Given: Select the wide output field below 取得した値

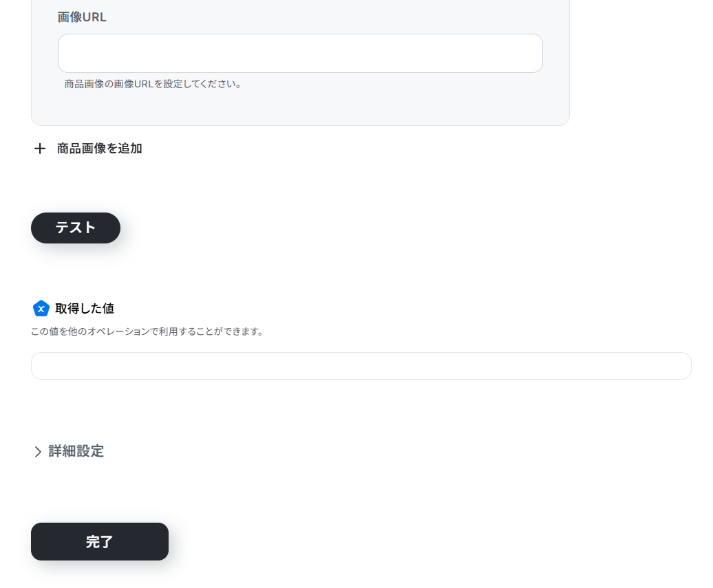Looking at the screenshot, I should coord(361,366).
